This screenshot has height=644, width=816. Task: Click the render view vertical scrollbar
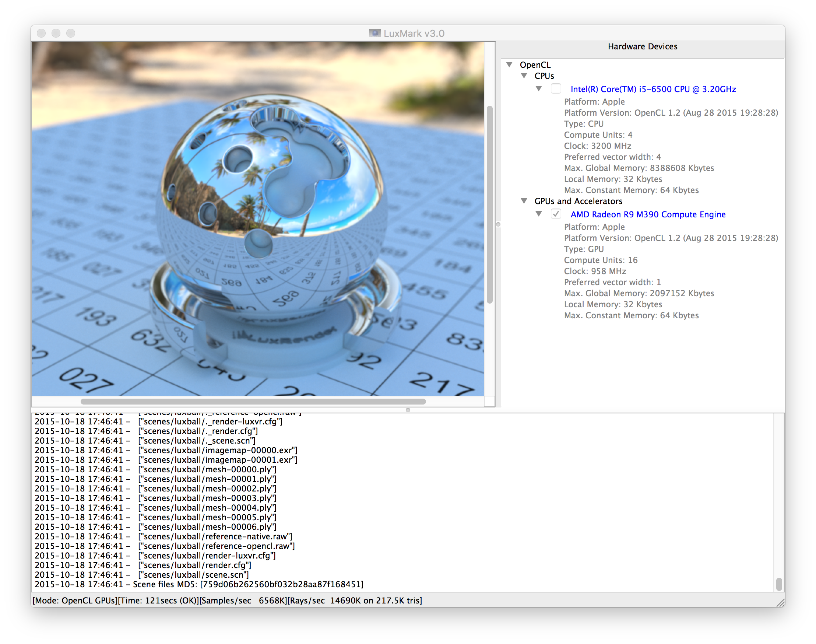pos(490,204)
